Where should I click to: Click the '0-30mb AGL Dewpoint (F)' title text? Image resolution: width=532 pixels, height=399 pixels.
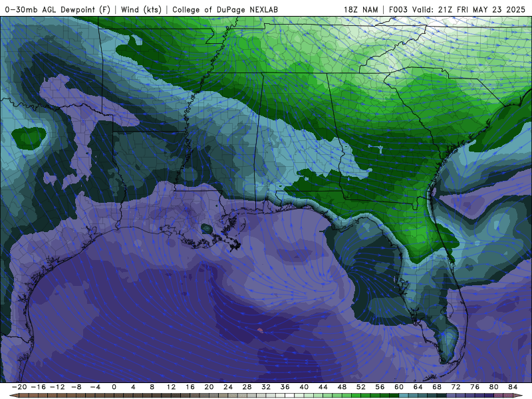58,9
